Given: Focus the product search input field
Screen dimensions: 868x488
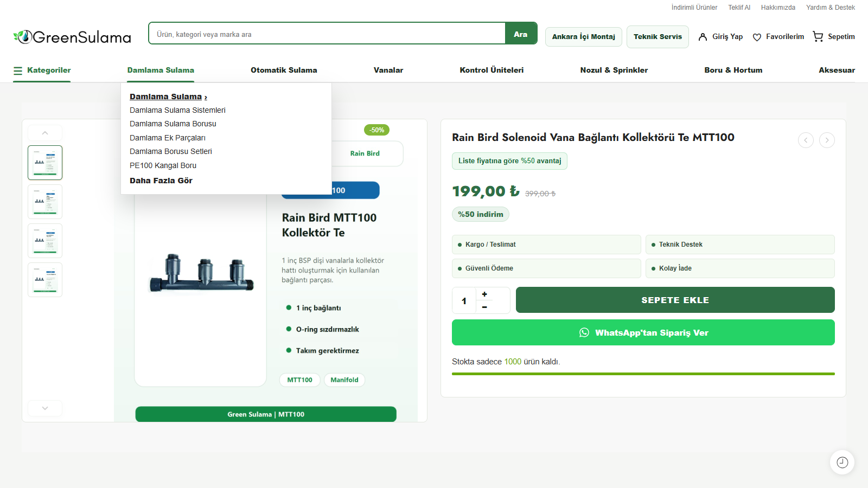Looking at the screenshot, I should tap(327, 34).
